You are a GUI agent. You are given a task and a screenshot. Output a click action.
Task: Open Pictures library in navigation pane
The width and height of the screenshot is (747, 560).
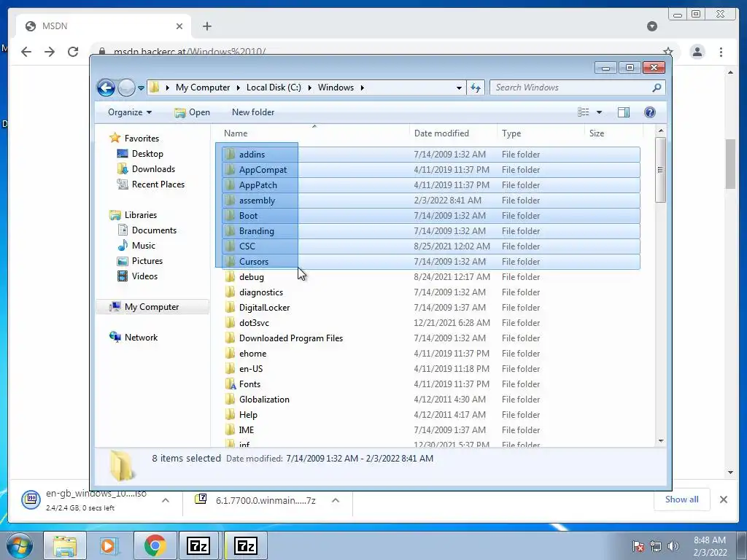click(x=147, y=261)
